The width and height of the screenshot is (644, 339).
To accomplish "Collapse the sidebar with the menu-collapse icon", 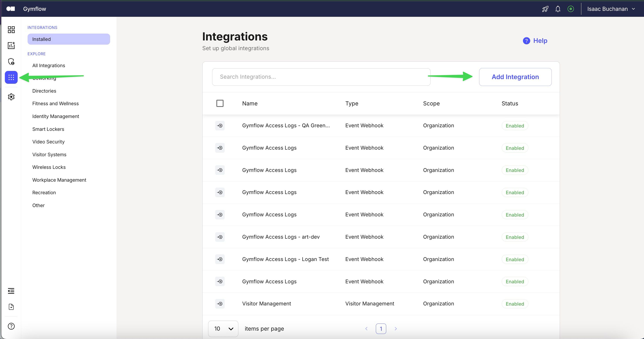I will (x=11, y=291).
